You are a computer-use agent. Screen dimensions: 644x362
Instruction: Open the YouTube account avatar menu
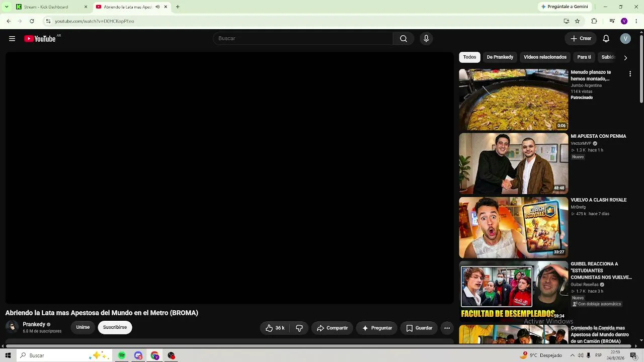pos(625,39)
